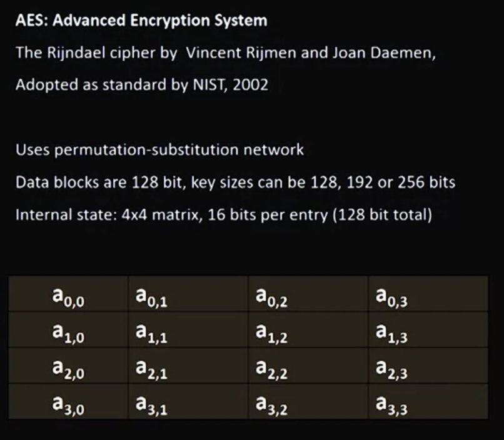Click the "Adopted as standard by NIST, 2002" line

pos(142,84)
